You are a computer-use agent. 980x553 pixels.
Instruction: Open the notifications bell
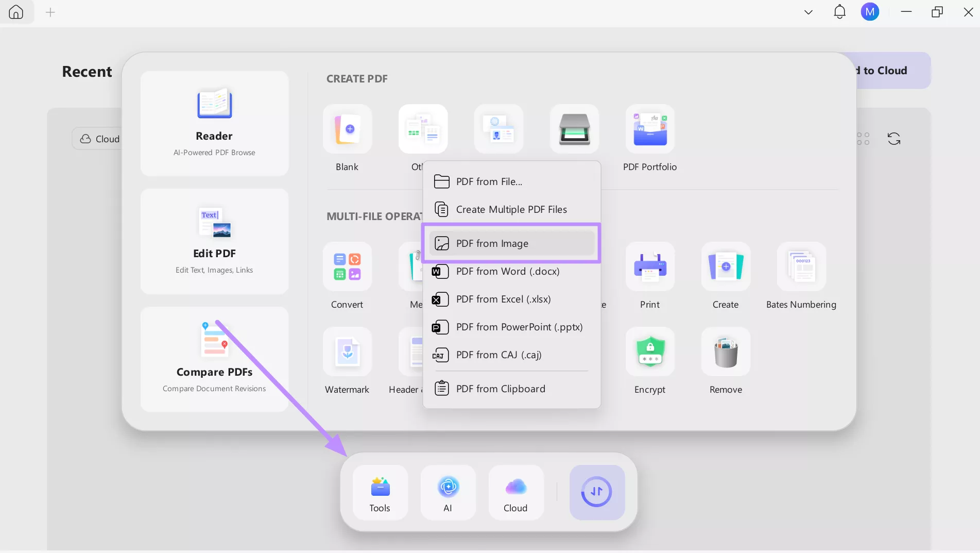point(839,11)
